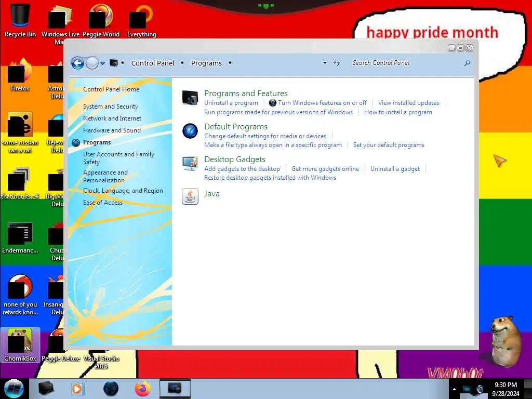Click Make a file type always open link

[x=273, y=145]
